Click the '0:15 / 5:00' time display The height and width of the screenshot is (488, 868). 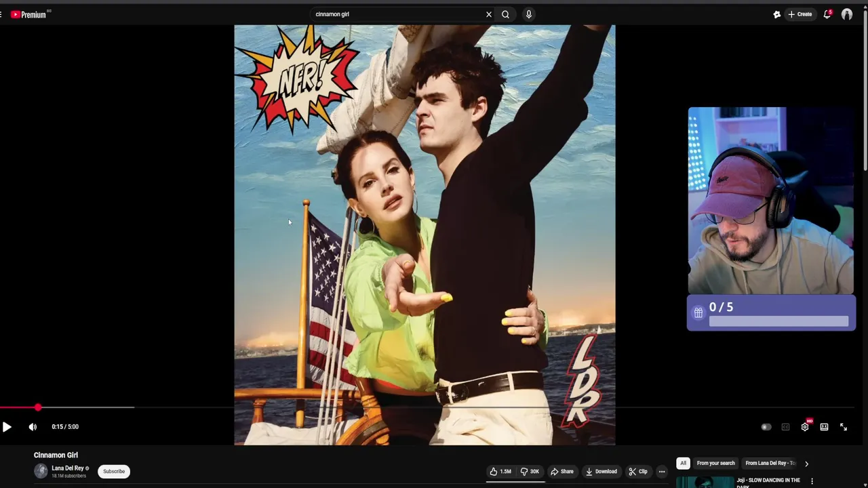[65, 427]
